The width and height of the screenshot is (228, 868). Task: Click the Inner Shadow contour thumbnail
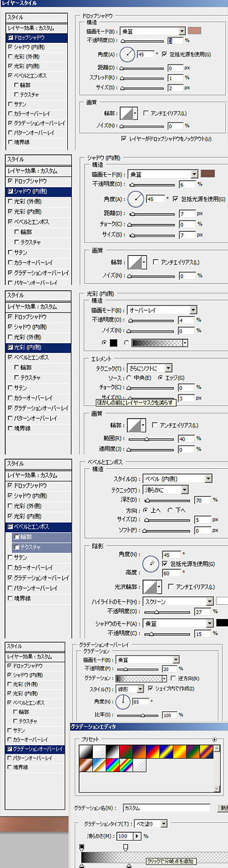[x=134, y=262]
